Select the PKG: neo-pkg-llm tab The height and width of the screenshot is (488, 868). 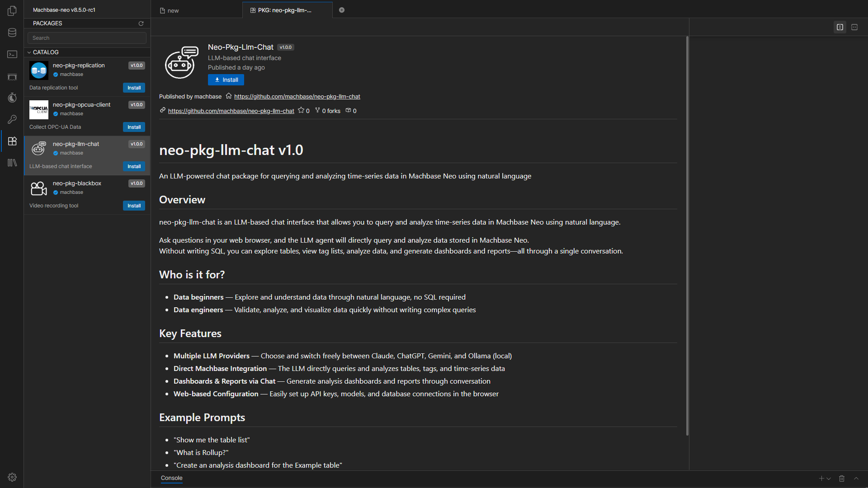pyautogui.click(x=287, y=10)
